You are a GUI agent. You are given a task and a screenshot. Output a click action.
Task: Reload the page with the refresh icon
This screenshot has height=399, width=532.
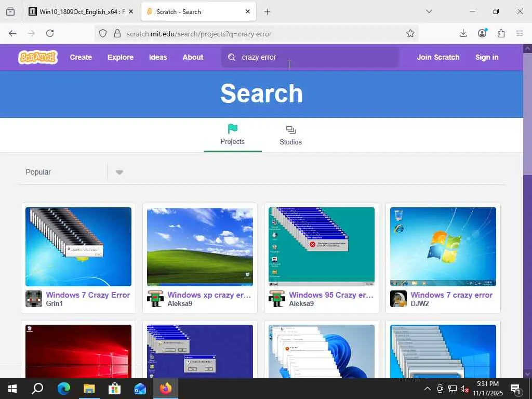(50, 33)
